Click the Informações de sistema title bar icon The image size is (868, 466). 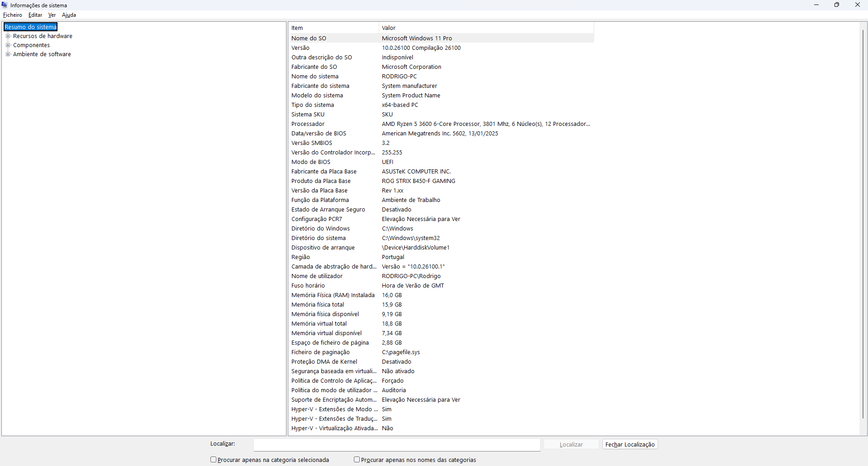[5, 5]
